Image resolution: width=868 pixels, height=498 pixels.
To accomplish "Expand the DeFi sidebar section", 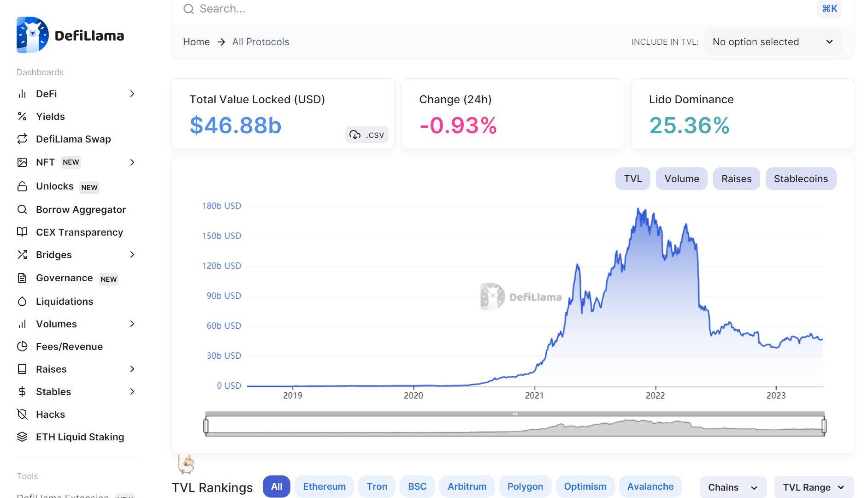I will 132,94.
